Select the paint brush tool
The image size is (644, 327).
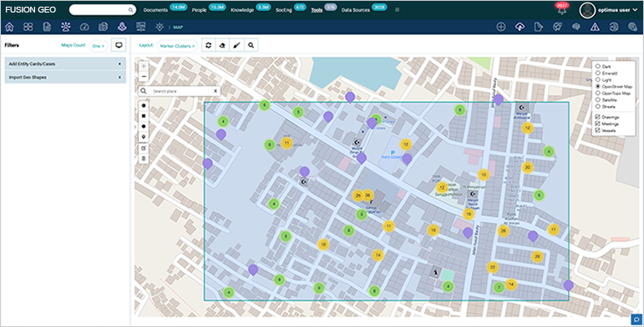click(x=236, y=46)
